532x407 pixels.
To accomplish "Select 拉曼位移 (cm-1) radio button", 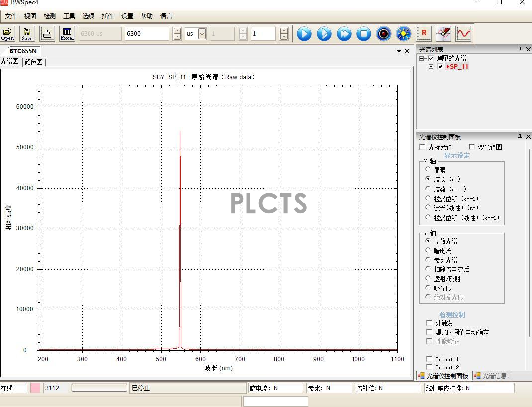I will [x=428, y=198].
